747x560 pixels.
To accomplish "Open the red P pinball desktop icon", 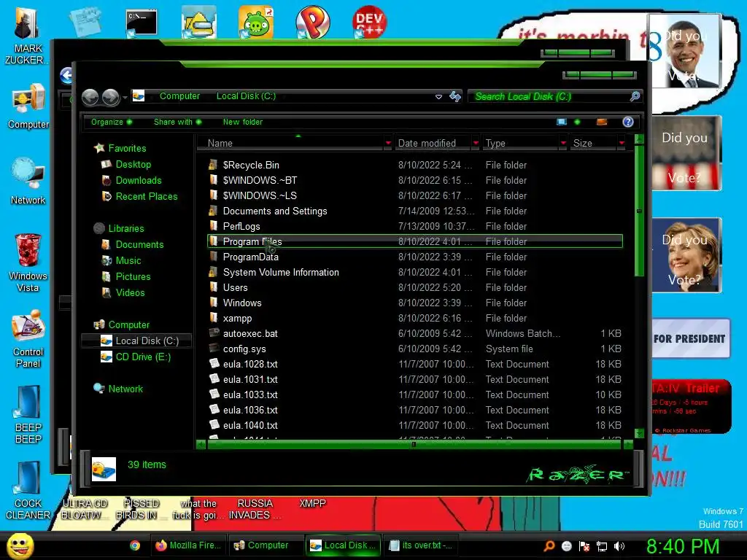I will point(312,22).
